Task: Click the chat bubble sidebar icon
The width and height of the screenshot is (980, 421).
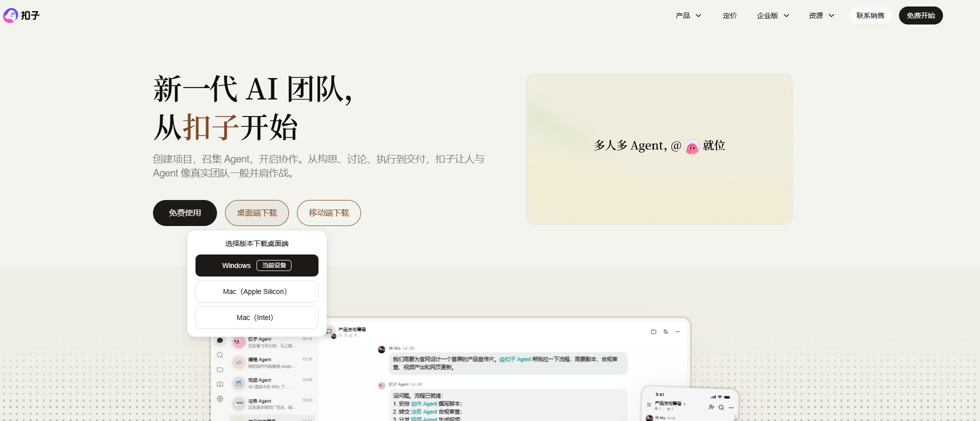Action: tap(220, 340)
